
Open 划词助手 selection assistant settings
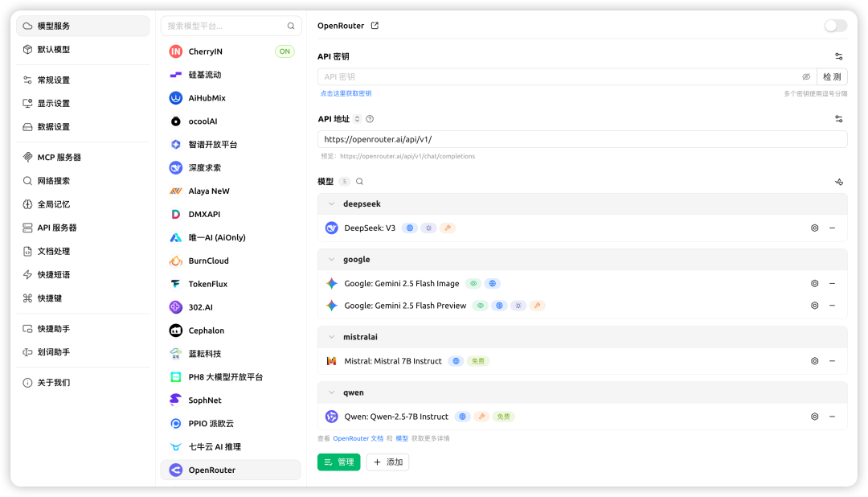click(83, 351)
